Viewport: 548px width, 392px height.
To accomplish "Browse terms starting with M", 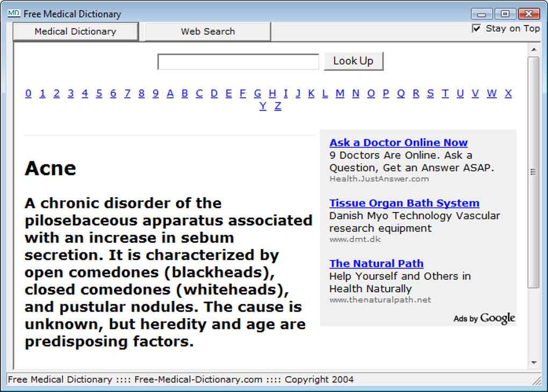I will coord(340,93).
